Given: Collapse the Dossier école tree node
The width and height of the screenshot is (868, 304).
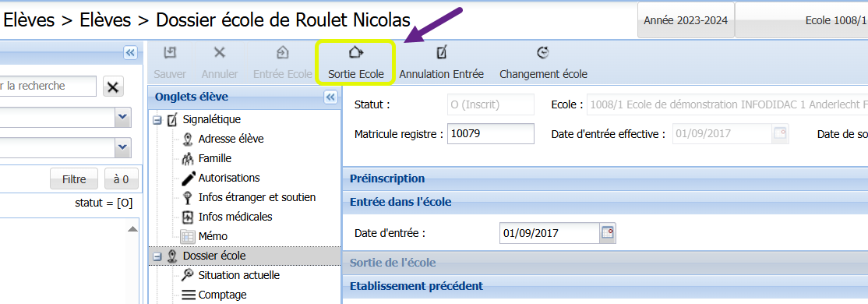Looking at the screenshot, I should tap(157, 256).
